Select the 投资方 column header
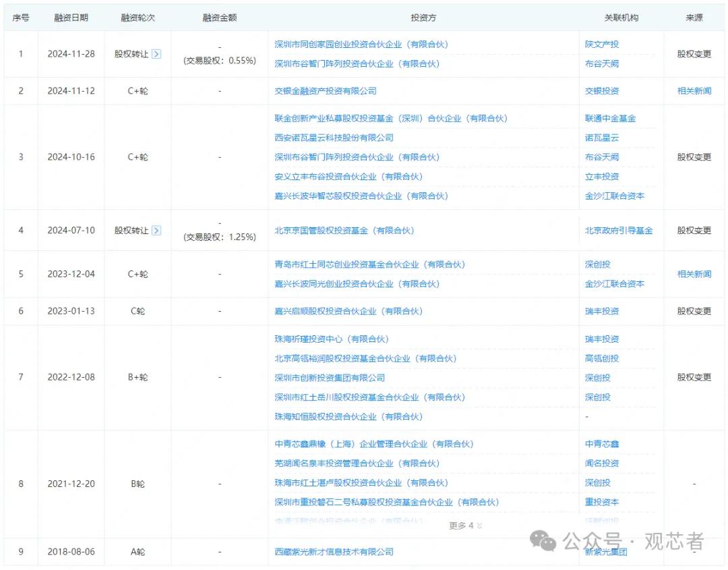 point(425,17)
